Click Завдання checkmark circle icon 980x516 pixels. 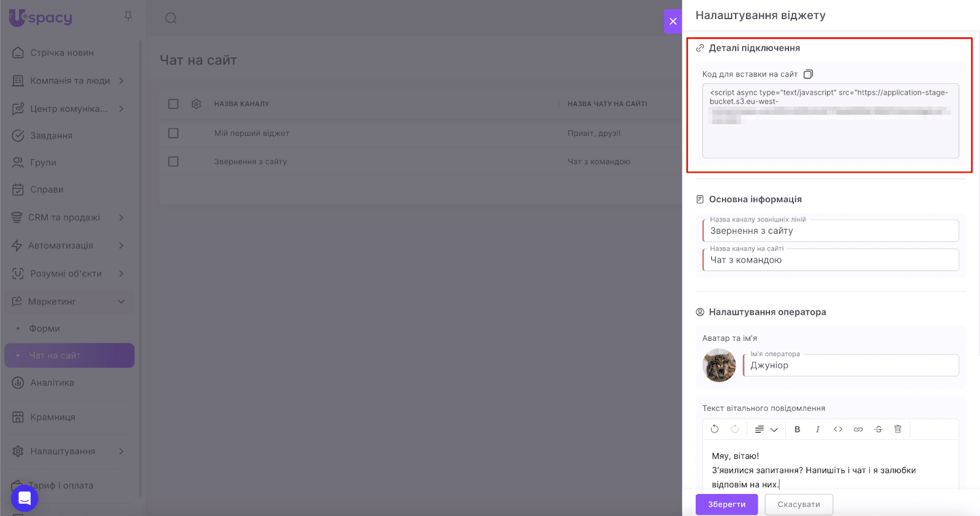18,136
